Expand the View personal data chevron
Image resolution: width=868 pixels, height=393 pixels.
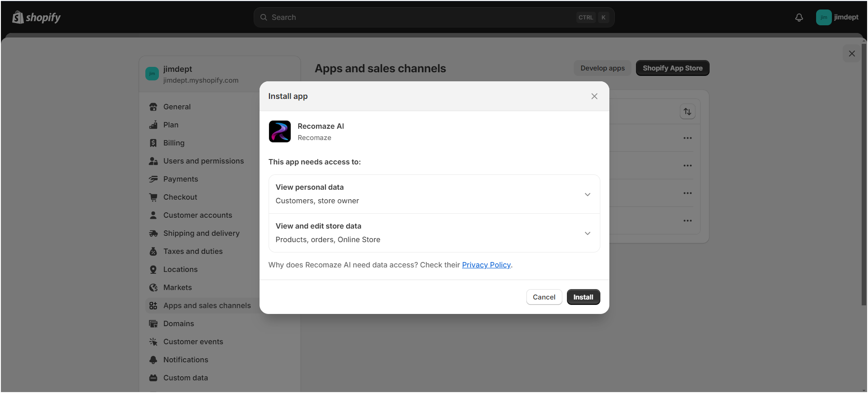(587, 194)
